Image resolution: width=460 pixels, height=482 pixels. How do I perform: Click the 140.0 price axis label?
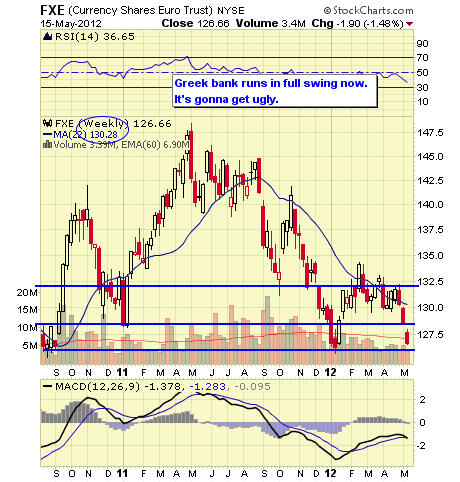430,204
